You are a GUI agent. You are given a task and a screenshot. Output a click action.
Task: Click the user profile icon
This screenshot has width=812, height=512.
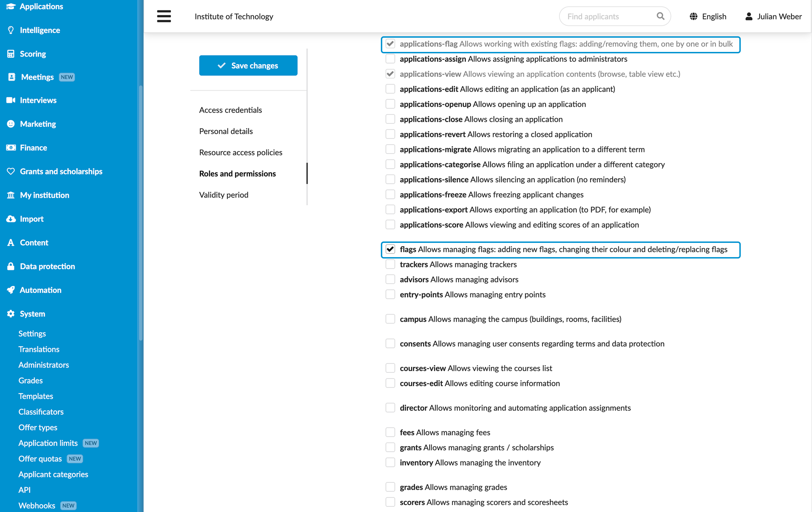click(x=749, y=16)
